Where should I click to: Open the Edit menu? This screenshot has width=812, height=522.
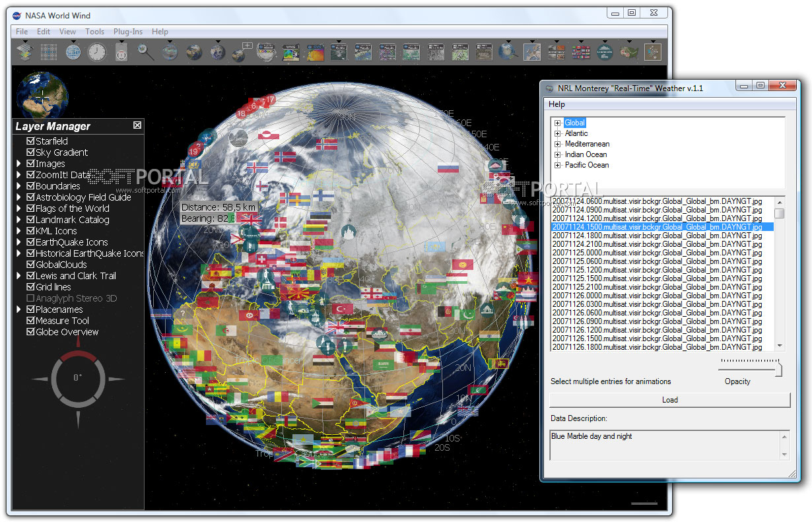pyautogui.click(x=44, y=32)
